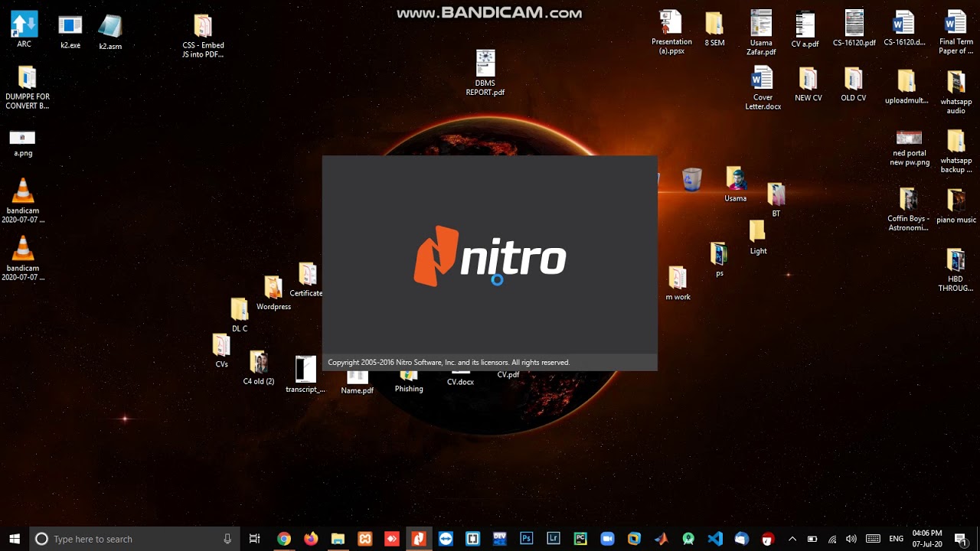The width and height of the screenshot is (980, 551).
Task: Select the DUMPPE FOR CONVERT folder
Action: point(28,87)
